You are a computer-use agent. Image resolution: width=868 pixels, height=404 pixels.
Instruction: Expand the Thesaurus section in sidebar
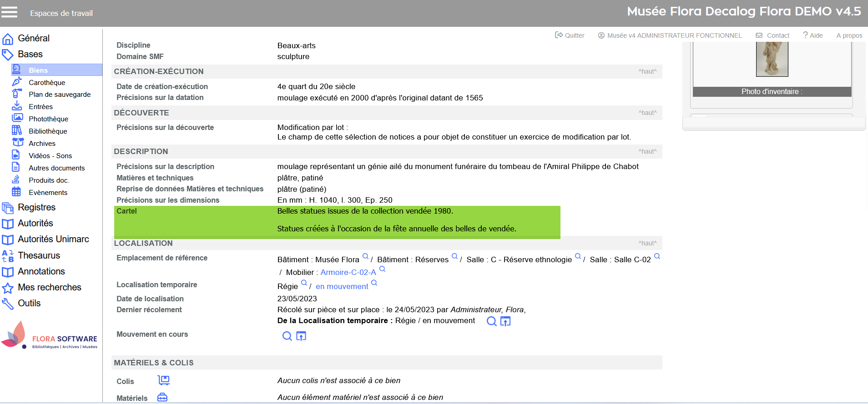coord(39,256)
